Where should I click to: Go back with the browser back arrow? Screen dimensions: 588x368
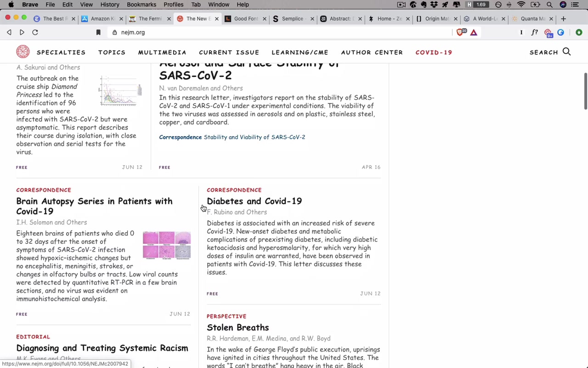(9, 32)
